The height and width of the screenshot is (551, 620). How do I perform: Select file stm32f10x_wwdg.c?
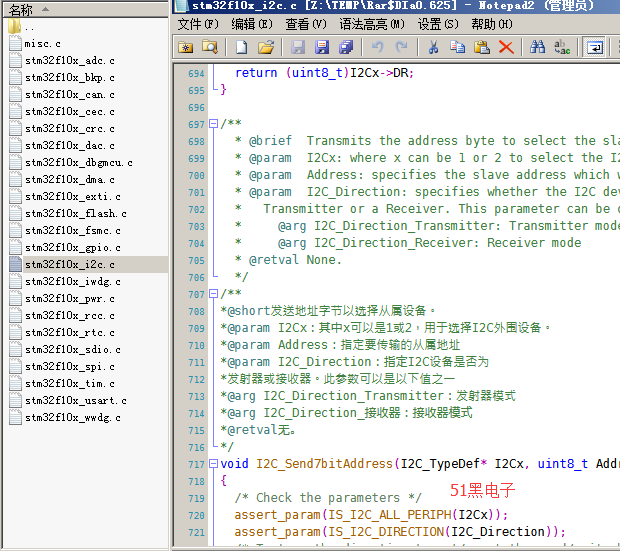[x=73, y=418]
